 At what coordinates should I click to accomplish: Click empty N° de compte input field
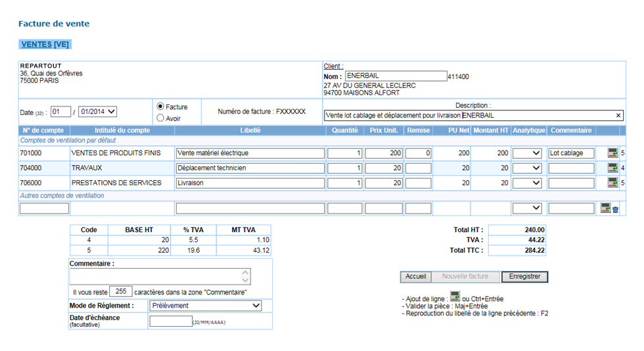click(x=45, y=208)
